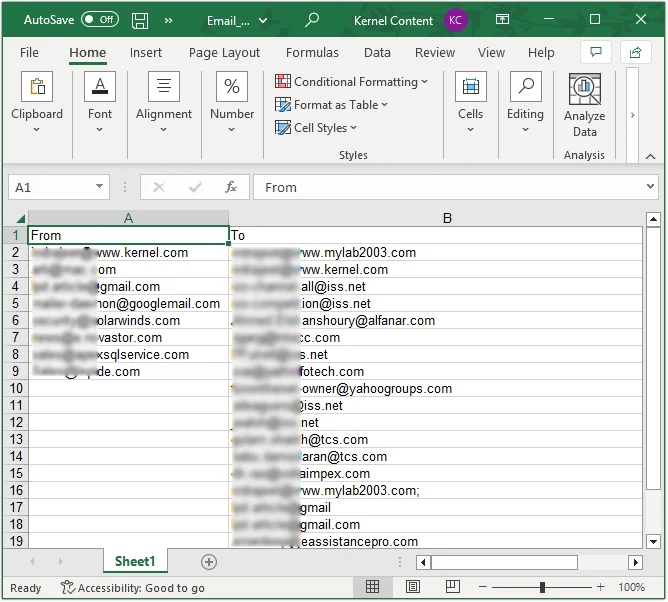Open Conditional Formatting menu
668x602 pixels.
click(x=351, y=81)
